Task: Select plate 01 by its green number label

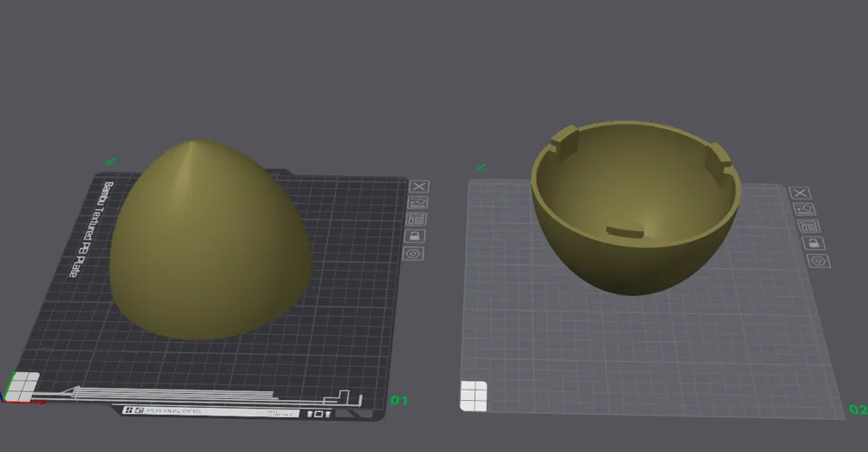Action: pyautogui.click(x=399, y=400)
